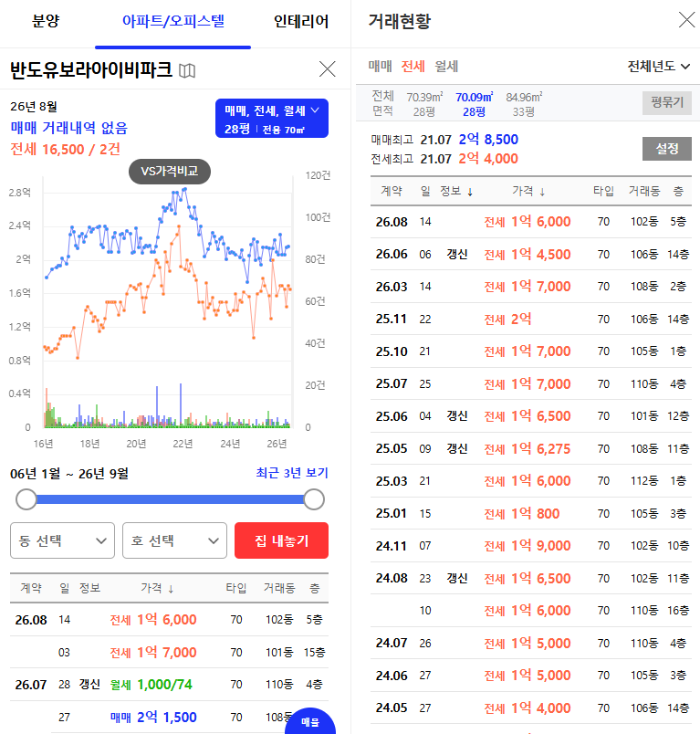The height and width of the screenshot is (734, 700).
Task: Click 최근 3년 보기 link
Action: pyautogui.click(x=292, y=473)
